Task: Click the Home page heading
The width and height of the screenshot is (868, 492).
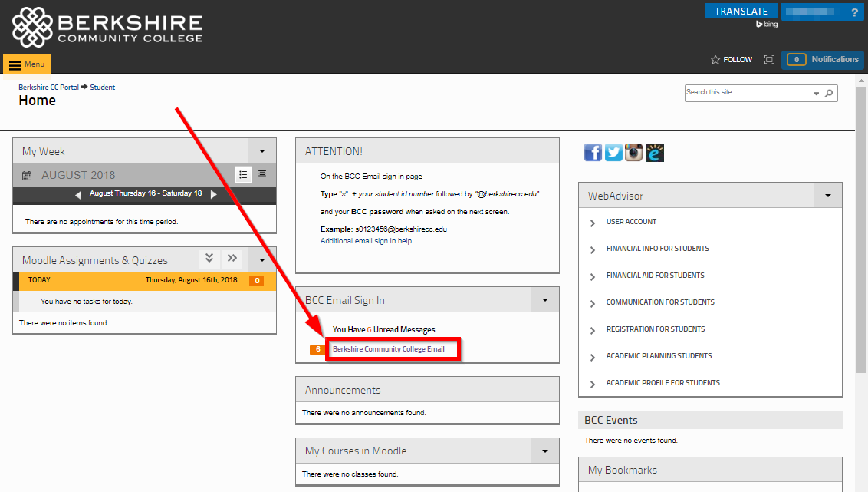Action: [37, 101]
